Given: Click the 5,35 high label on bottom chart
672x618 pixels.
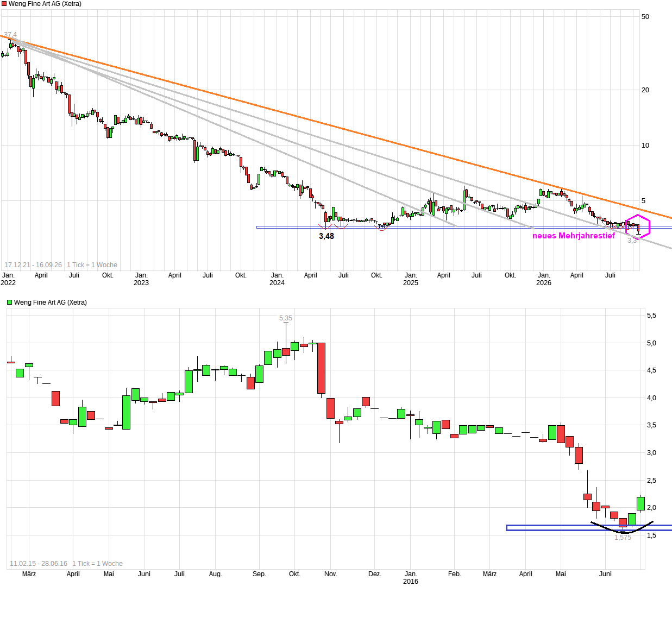Looking at the screenshot, I should point(286,318).
